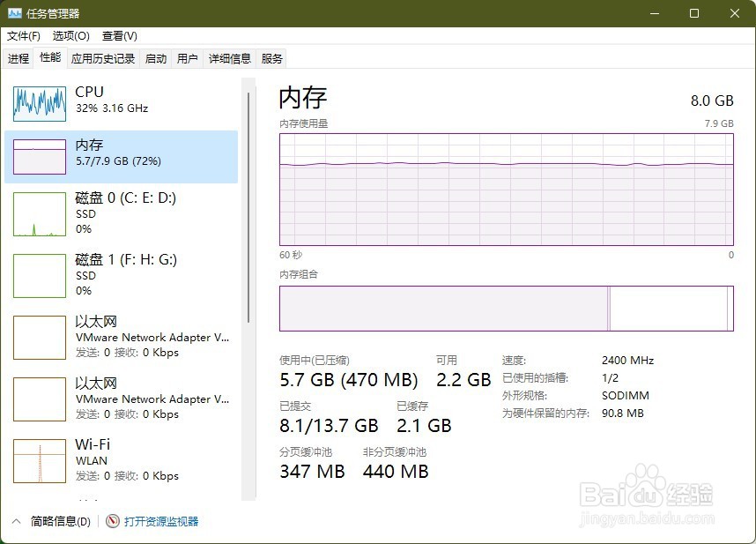This screenshot has height=544, width=756.
Task: Click the Task Manager title bar icon
Action: [15, 13]
